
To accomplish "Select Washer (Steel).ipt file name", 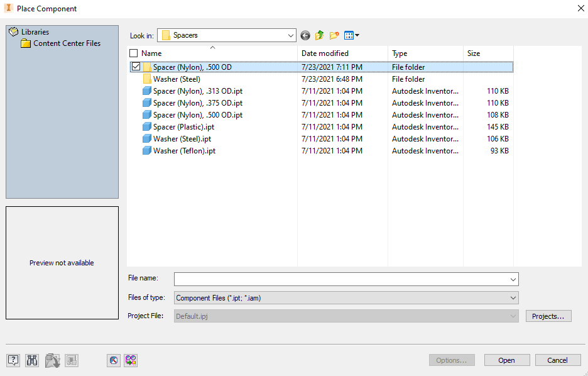I will click(182, 139).
